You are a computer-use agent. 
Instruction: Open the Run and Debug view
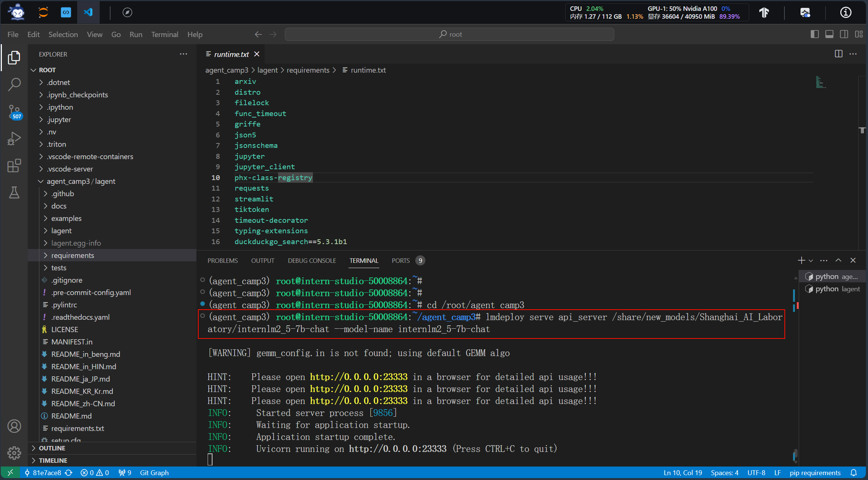pos(14,139)
